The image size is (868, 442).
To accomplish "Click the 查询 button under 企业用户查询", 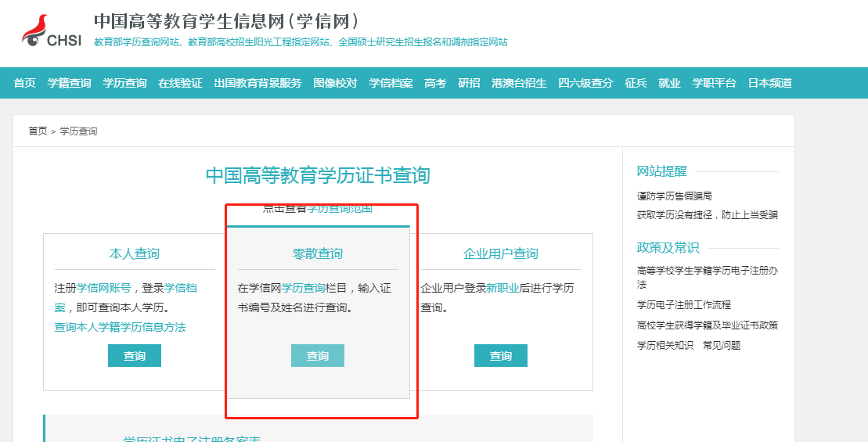I will coord(501,356).
